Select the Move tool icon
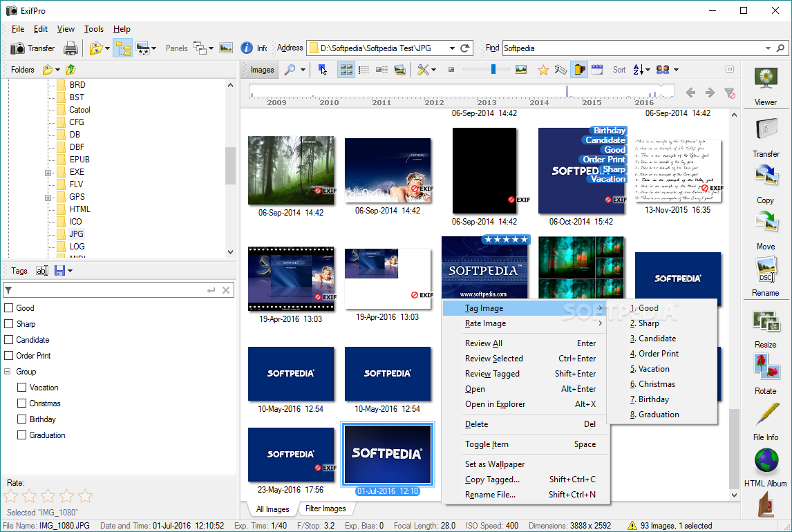Screen dimensions: 792x532 pyautogui.click(x=766, y=223)
